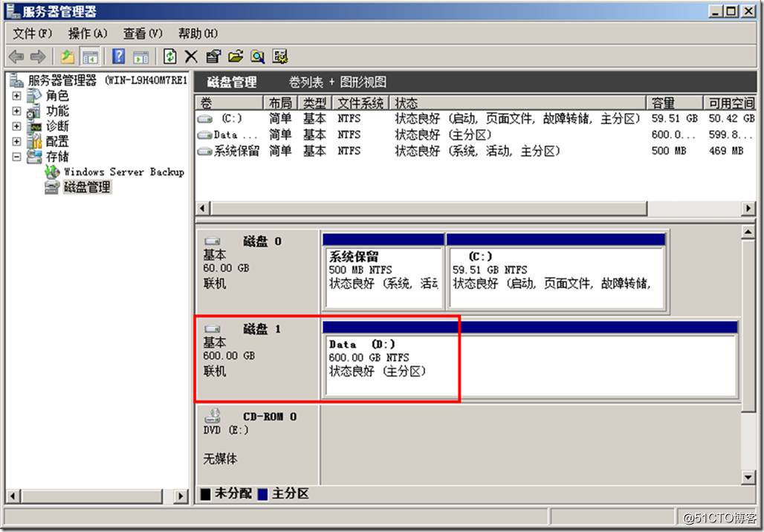The width and height of the screenshot is (764, 532).
Task: Click the Back arrow toolbar button
Action: (x=16, y=56)
